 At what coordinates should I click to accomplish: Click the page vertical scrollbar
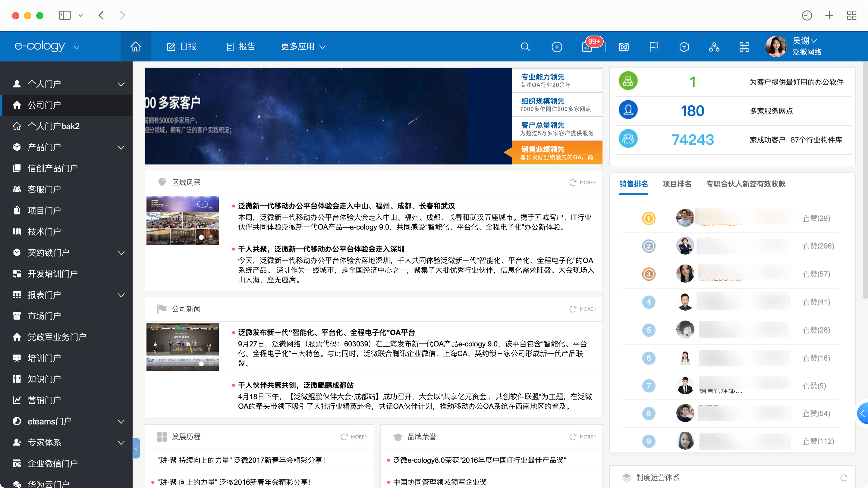(x=865, y=180)
